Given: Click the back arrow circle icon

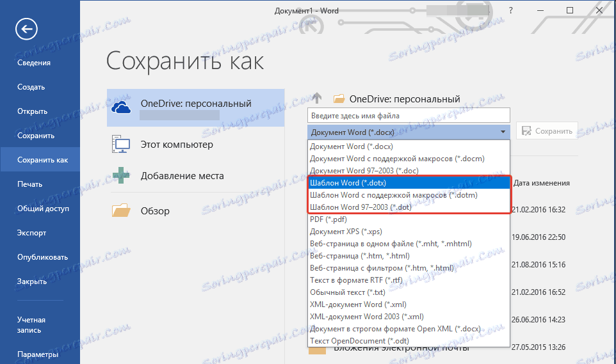Looking at the screenshot, I should click(x=26, y=29).
